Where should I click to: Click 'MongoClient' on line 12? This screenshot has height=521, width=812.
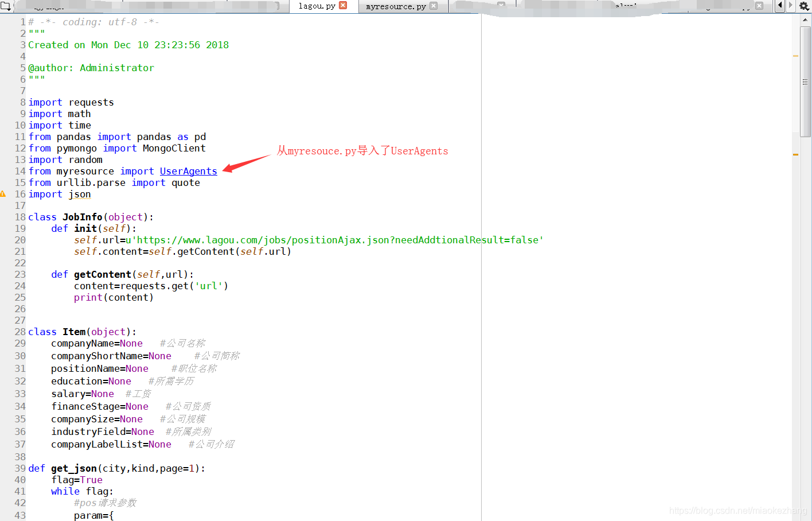pyautogui.click(x=174, y=148)
